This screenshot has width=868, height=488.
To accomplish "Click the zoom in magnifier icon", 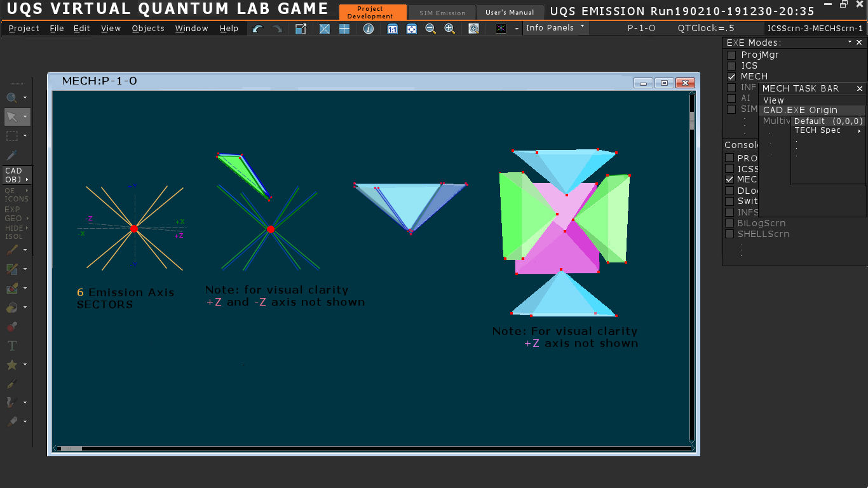I will [449, 29].
